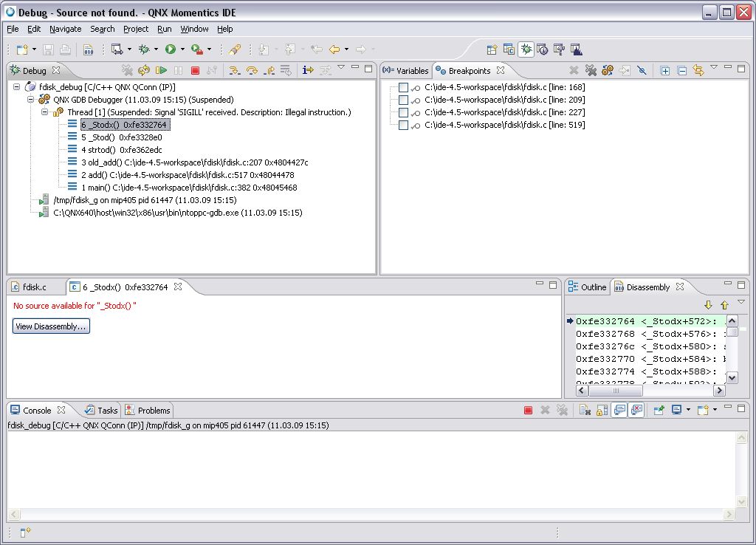Click the green Resume icon in Debug view
Screen dimensions: 756x545
[x=161, y=71]
